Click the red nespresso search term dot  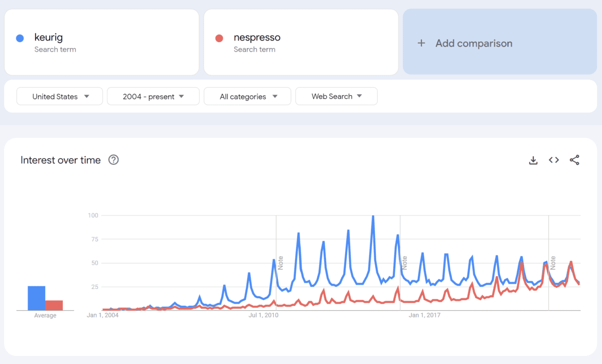tap(219, 38)
